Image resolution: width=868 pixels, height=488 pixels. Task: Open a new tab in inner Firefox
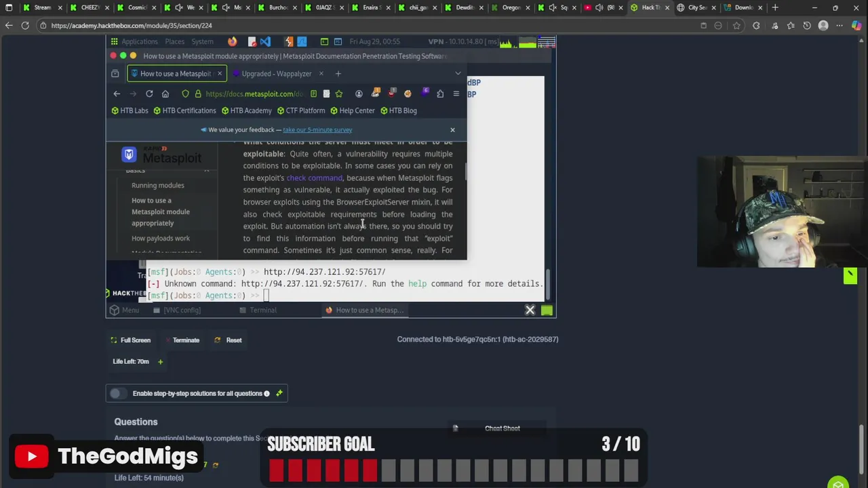pyautogui.click(x=338, y=73)
